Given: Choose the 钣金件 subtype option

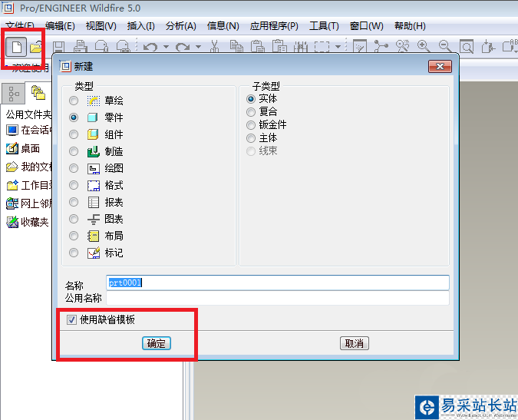Looking at the screenshot, I should 251,125.
